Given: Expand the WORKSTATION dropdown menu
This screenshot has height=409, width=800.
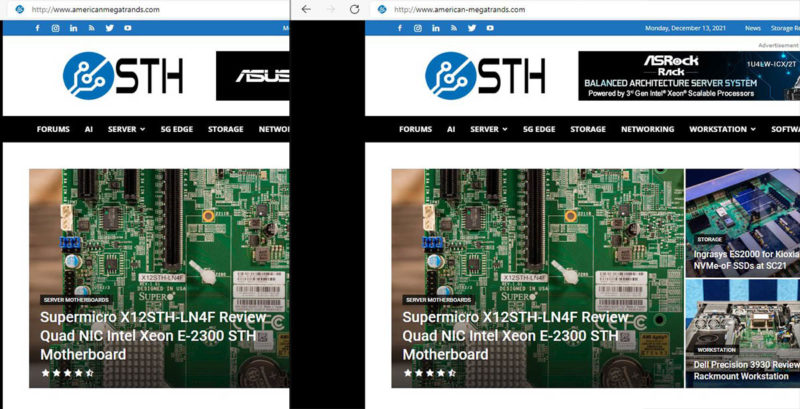Looking at the screenshot, I should pos(722,129).
